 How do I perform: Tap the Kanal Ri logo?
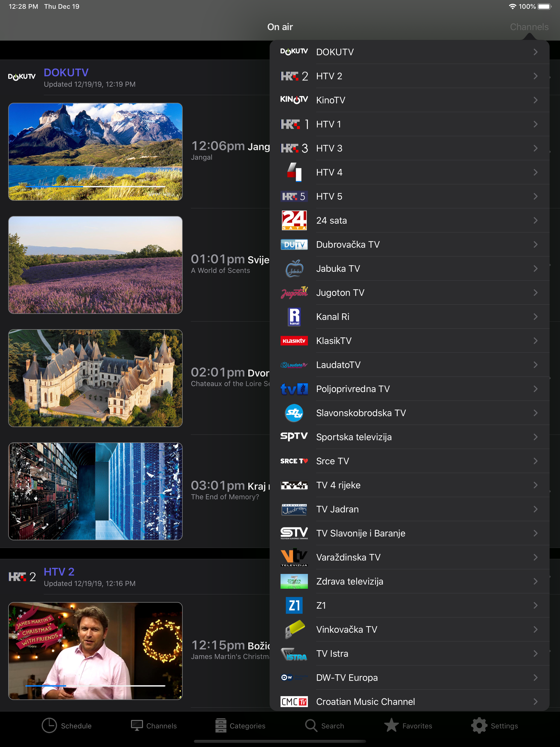294,316
